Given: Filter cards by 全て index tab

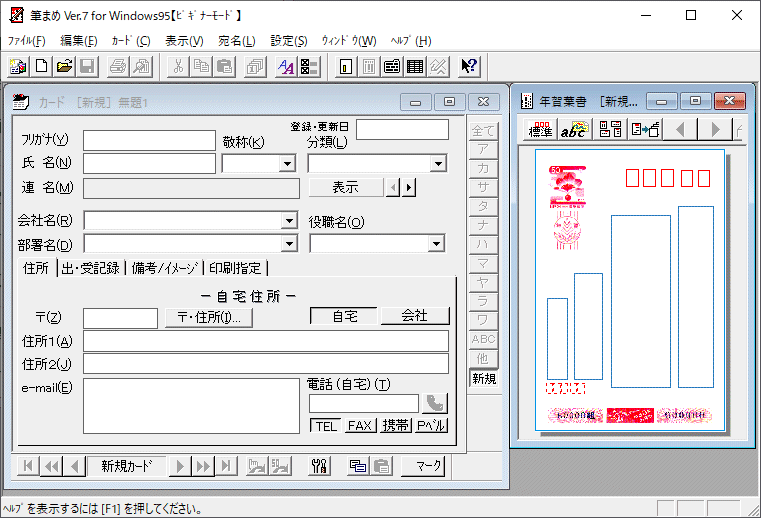Looking at the screenshot, I should (483, 131).
